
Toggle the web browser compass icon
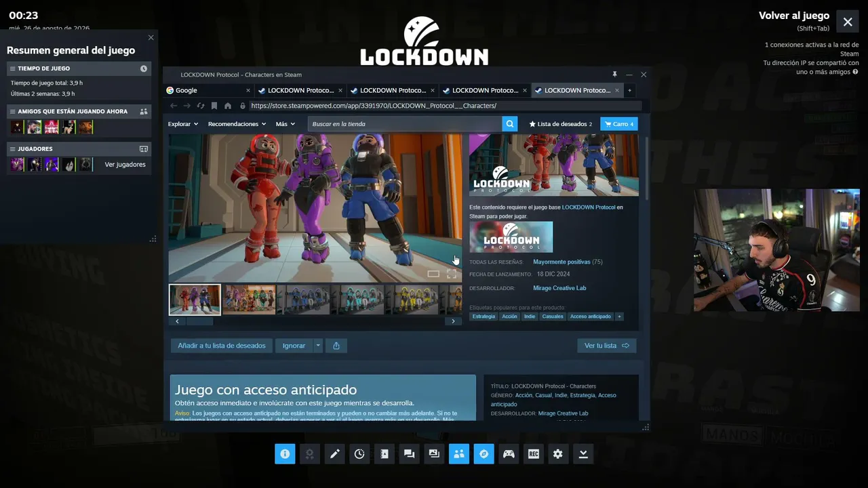click(484, 454)
